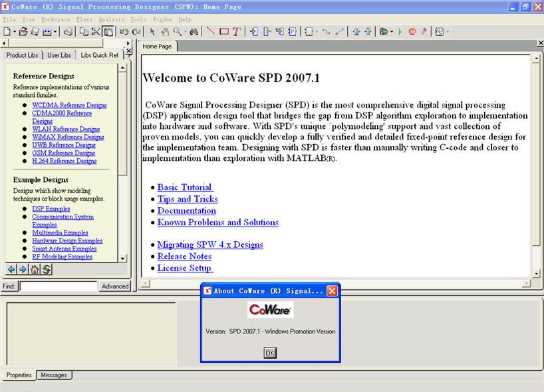Cut selection with the scissors icon
Screen dimensions: 544x392
96,32
